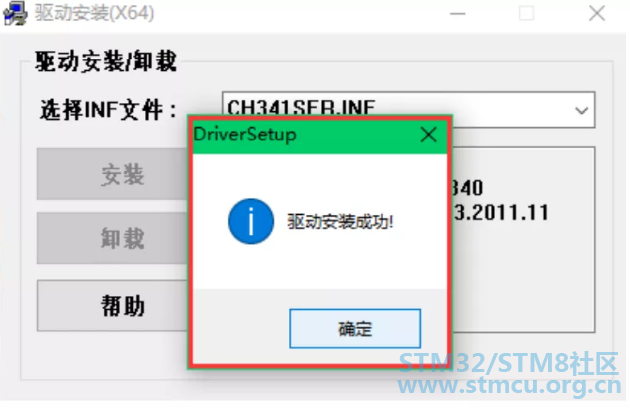
Task: Click the STM32/STM8社区 watermark text
Action: [509, 363]
